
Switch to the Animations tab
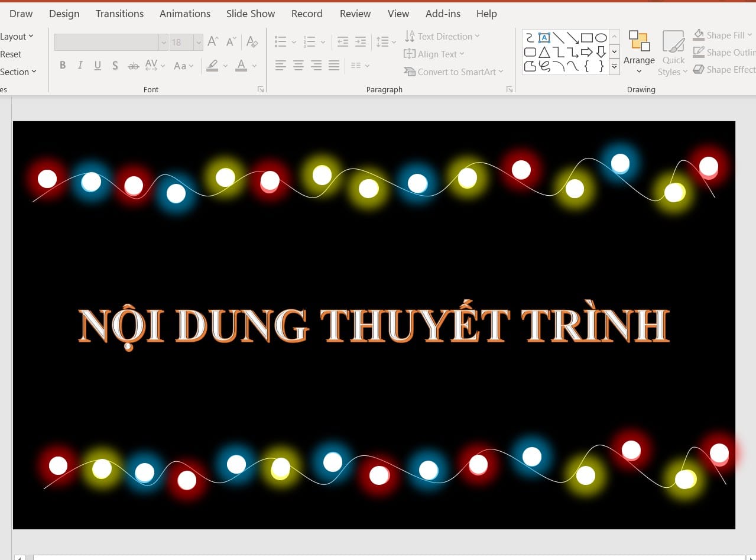(x=185, y=14)
